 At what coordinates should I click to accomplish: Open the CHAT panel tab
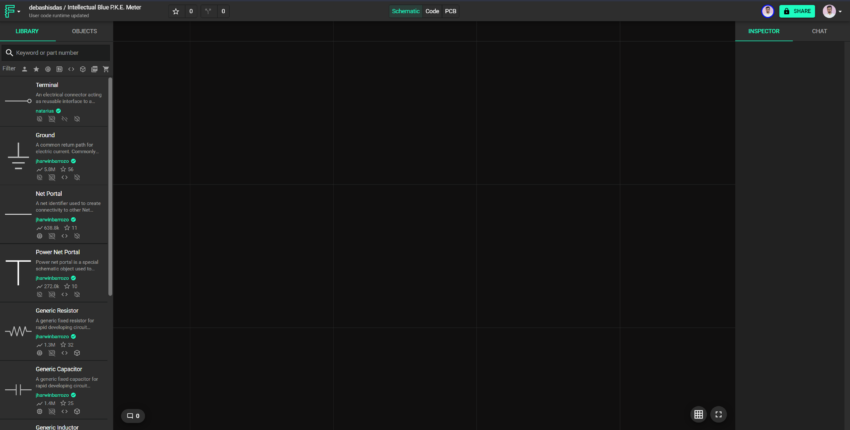pyautogui.click(x=819, y=31)
